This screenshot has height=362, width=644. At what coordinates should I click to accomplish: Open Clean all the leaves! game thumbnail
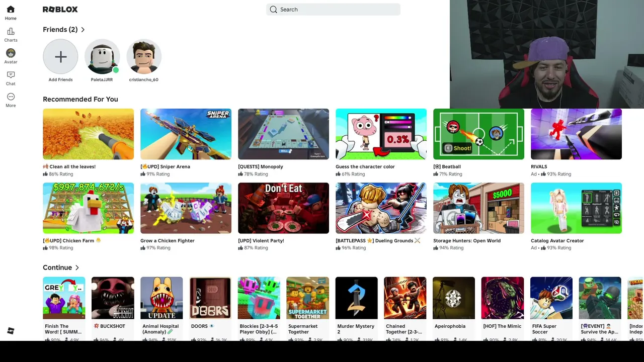[x=88, y=134]
